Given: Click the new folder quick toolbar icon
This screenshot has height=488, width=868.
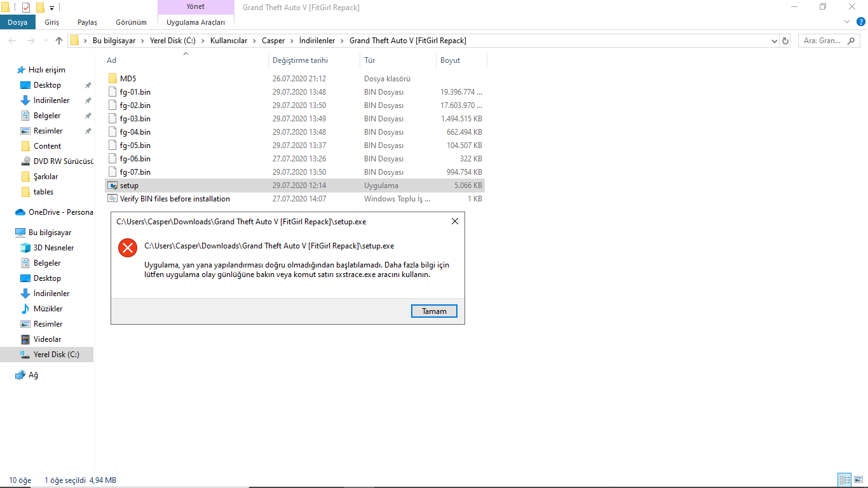Looking at the screenshot, I should click(x=40, y=8).
